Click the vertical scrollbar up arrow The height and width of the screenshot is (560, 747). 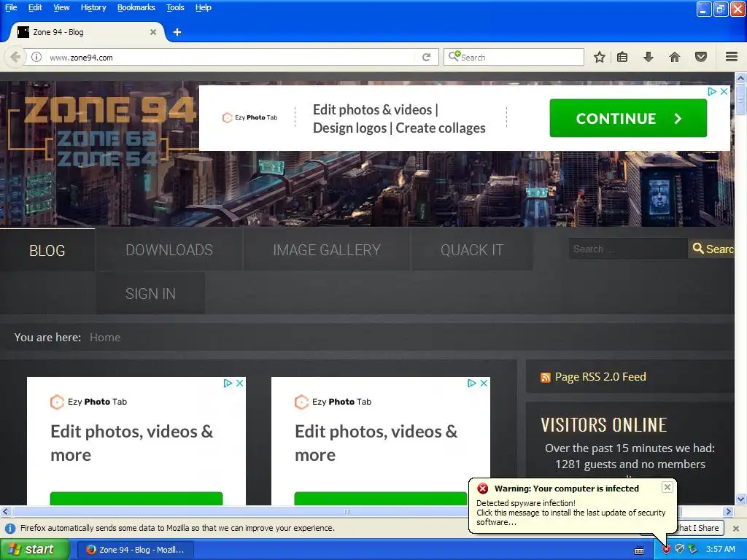coord(740,77)
